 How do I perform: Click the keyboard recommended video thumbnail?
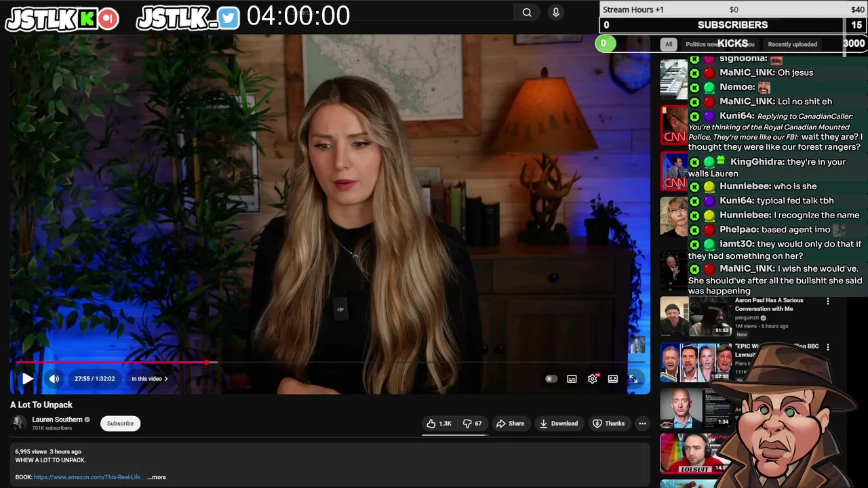click(674, 79)
